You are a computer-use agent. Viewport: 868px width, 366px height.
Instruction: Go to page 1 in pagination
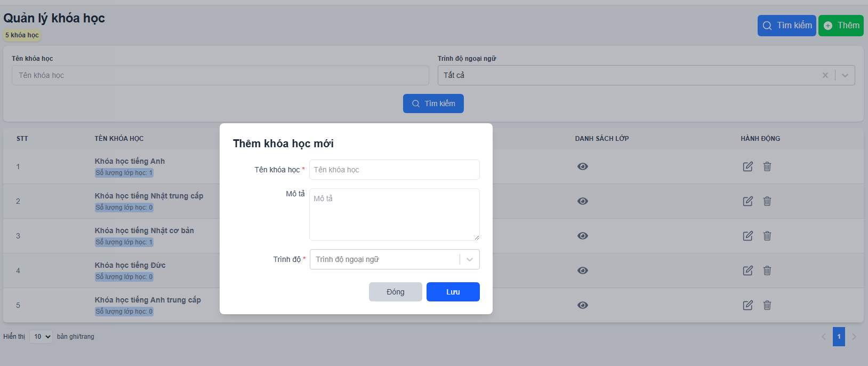[839, 337]
